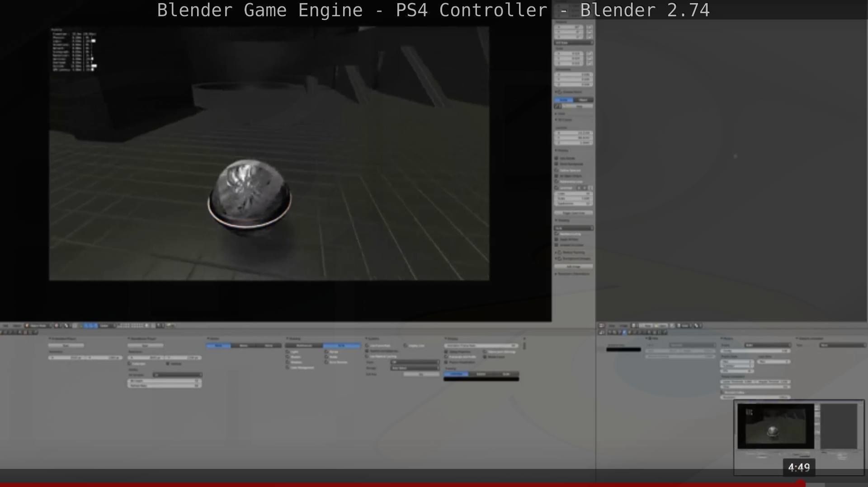
Task: Select None in the Stereo panel
Action: [218, 346]
